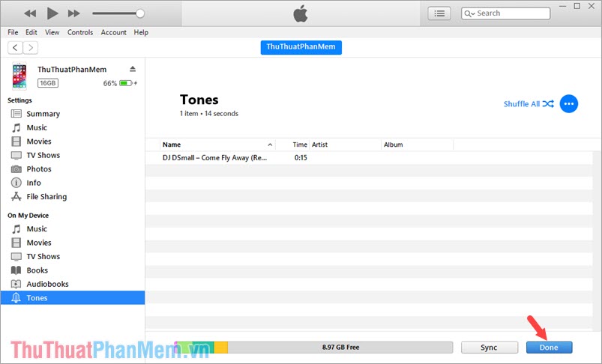Click the iPhone device thumbnail

click(x=19, y=76)
